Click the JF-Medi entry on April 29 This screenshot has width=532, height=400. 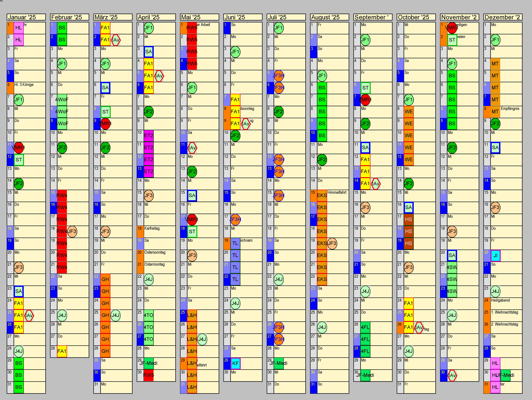click(149, 363)
